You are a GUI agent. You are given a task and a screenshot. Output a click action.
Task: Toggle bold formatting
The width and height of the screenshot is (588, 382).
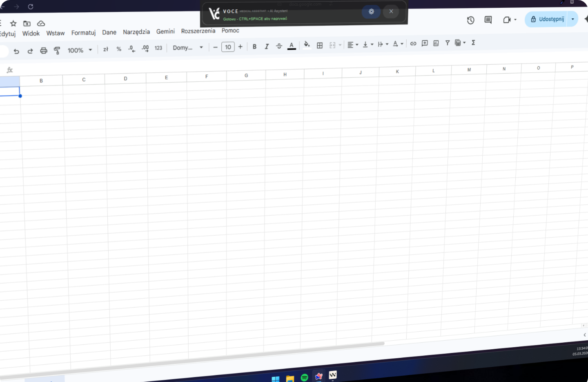[254, 47]
